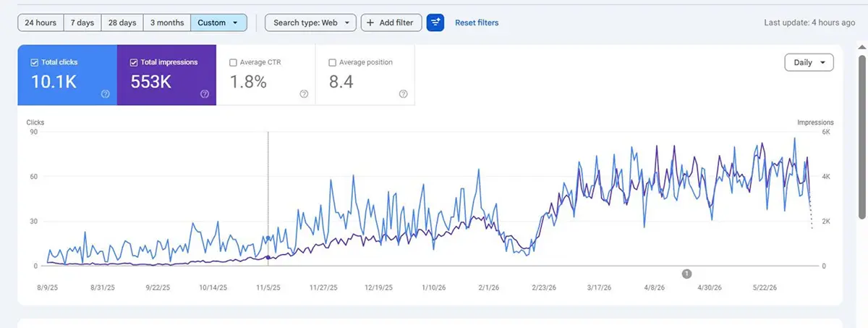Switch to the 28 days range

(x=122, y=22)
